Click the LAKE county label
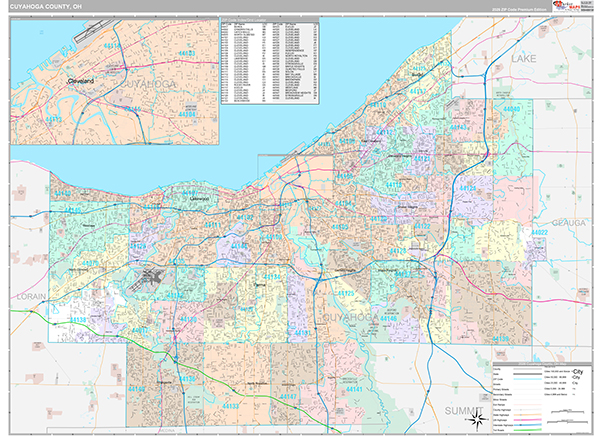600x436 pixels. [x=524, y=59]
